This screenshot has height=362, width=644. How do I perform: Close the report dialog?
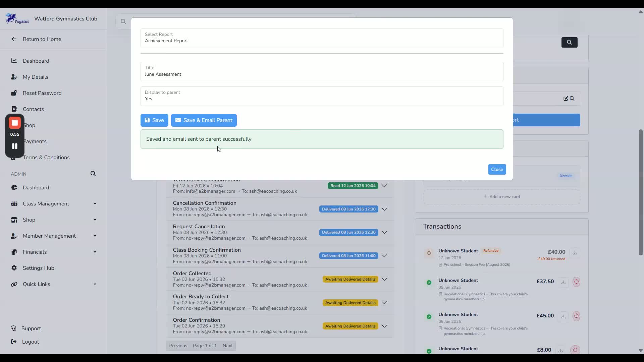tap(497, 169)
